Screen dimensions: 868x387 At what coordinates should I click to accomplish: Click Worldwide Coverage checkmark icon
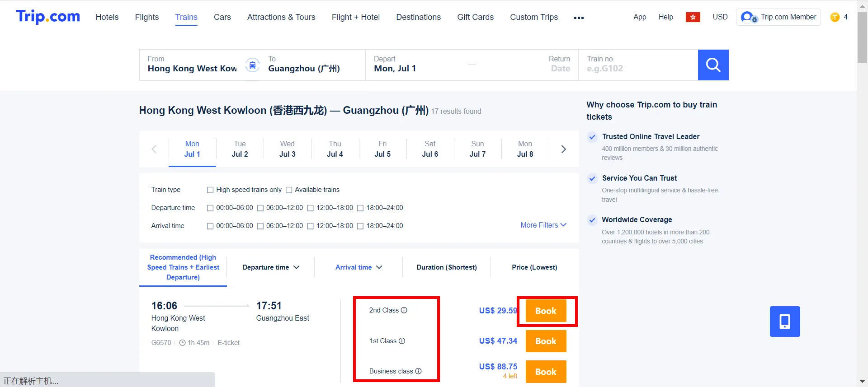coord(592,220)
